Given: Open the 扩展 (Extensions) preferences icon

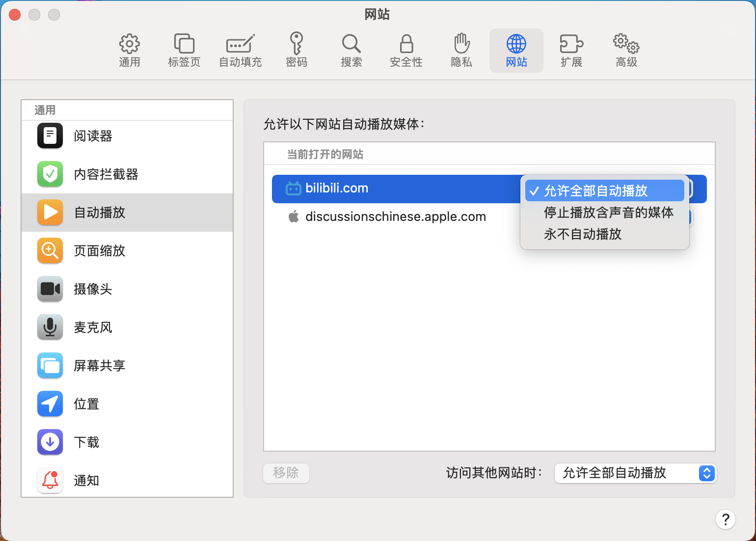Looking at the screenshot, I should (x=571, y=51).
